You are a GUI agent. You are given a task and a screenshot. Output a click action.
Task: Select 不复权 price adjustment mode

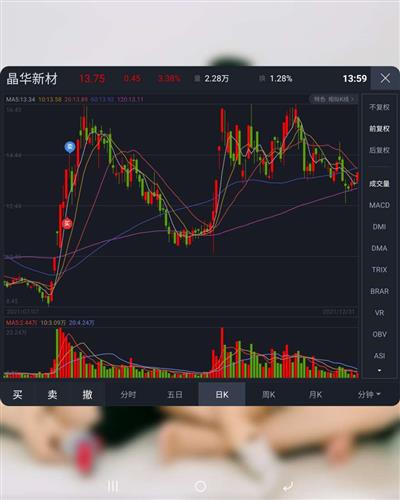tap(379, 107)
